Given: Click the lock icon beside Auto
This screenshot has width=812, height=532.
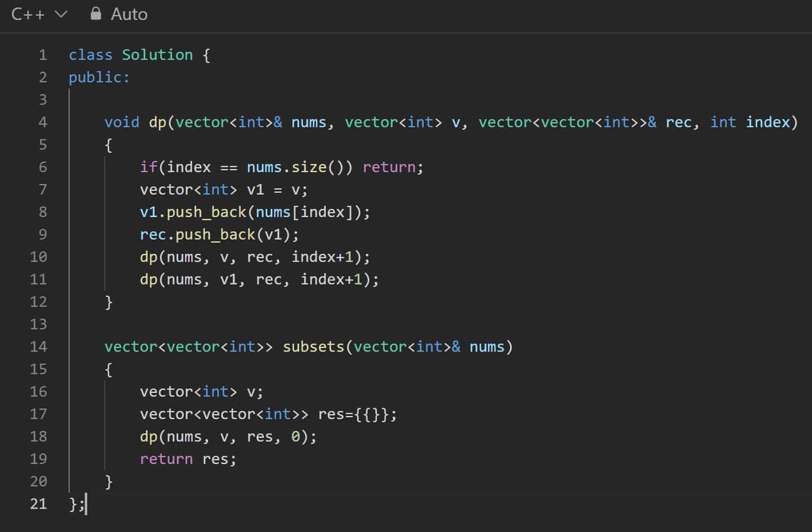Looking at the screenshot, I should click(x=96, y=13).
